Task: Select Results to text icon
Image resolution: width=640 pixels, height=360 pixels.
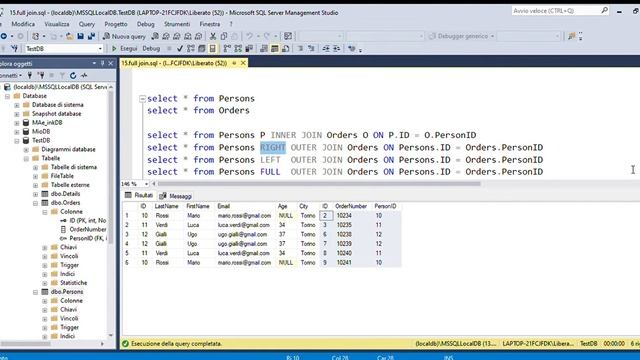Action: (x=264, y=49)
